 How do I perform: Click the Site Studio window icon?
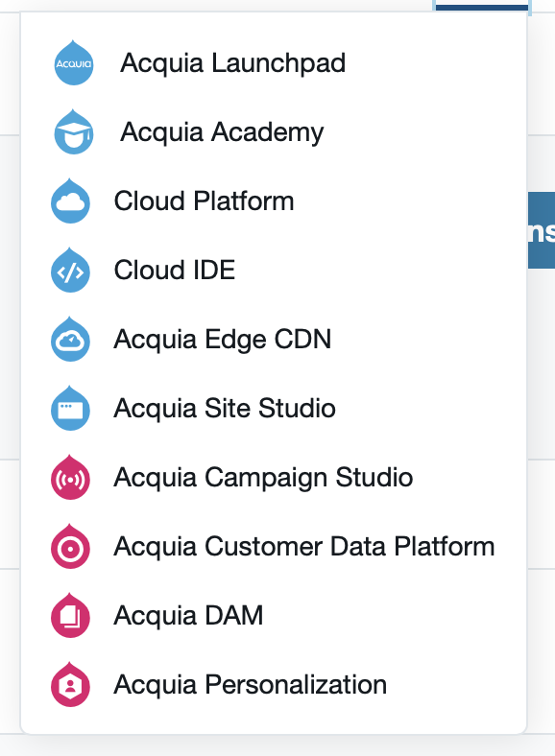70,408
